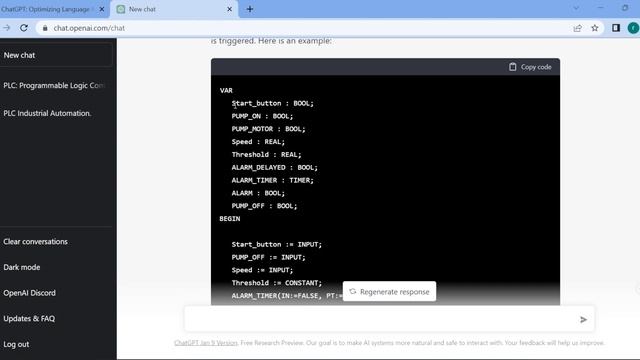Bookmark this page with the star icon
Image resolution: width=640 pixels, height=360 pixels.
click(x=595, y=28)
